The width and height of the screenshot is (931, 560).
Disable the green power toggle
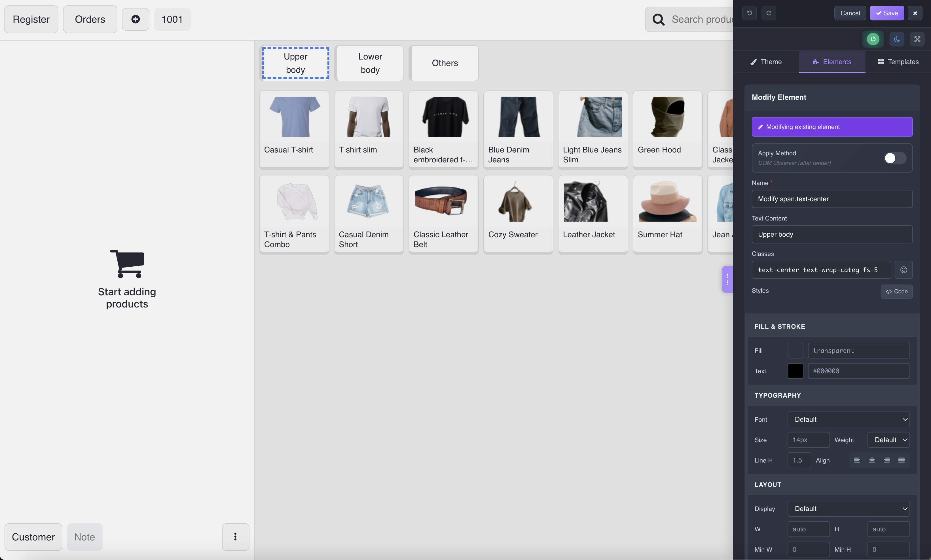[x=873, y=39]
